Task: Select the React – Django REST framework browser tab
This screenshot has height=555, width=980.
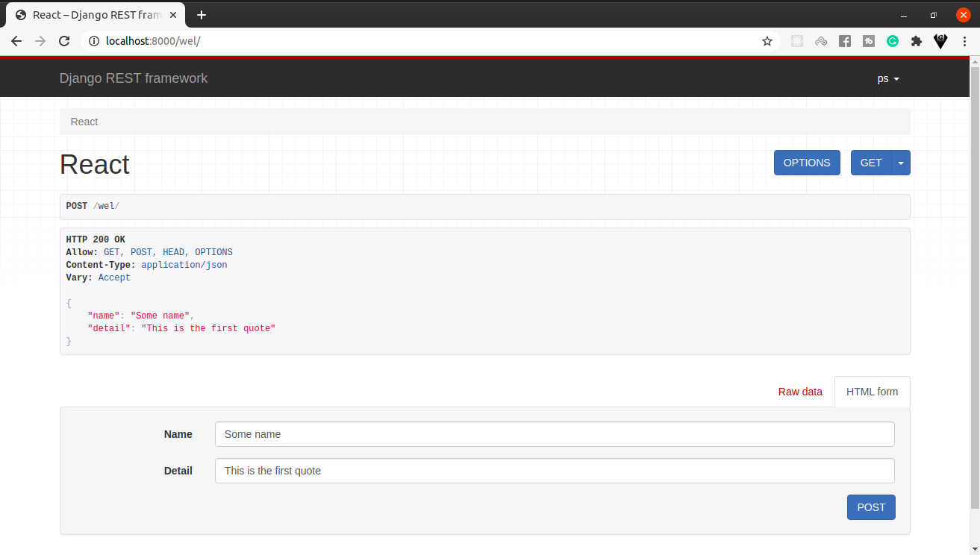Action: pyautogui.click(x=97, y=15)
